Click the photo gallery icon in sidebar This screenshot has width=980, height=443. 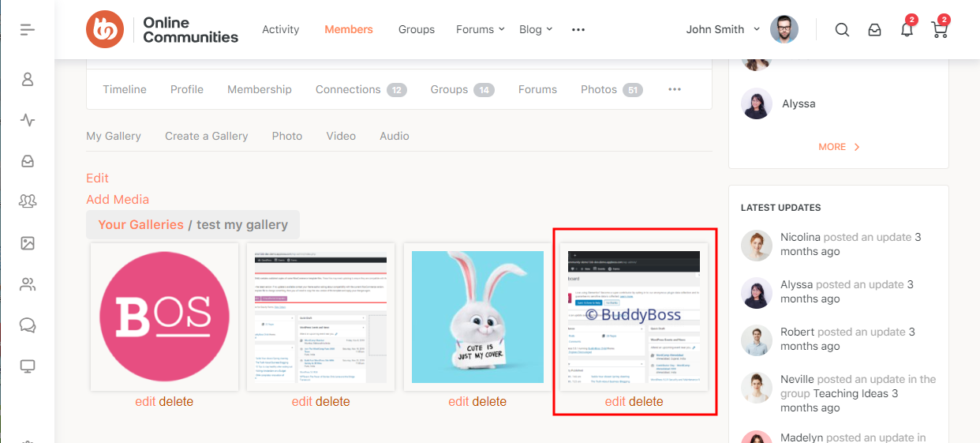[28, 243]
